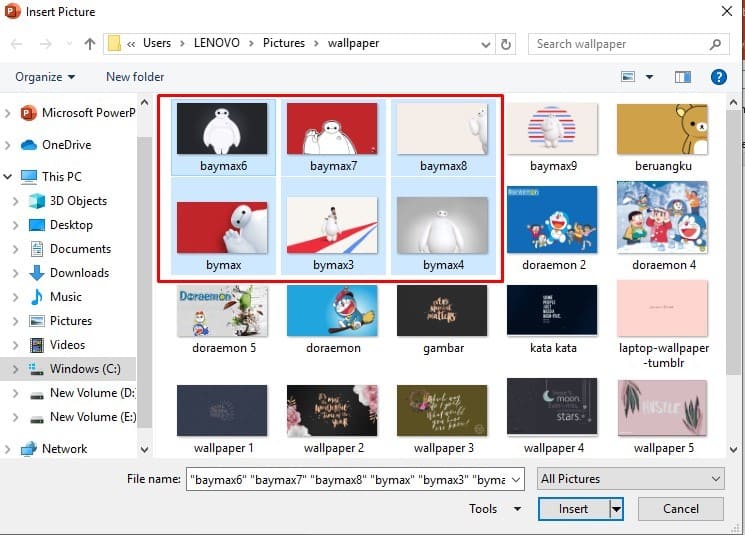This screenshot has width=745, height=535.
Task: Collapse the This PC tree node
Action: tap(8, 177)
